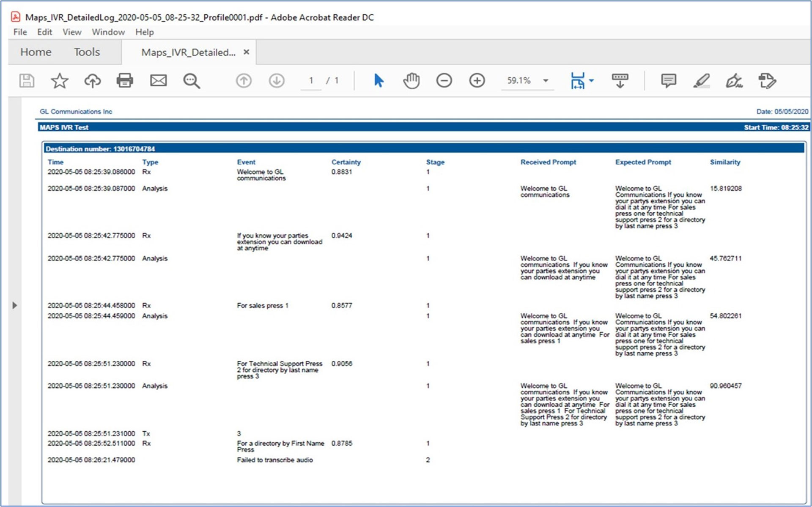Choose the Selection arrow tool

point(379,80)
